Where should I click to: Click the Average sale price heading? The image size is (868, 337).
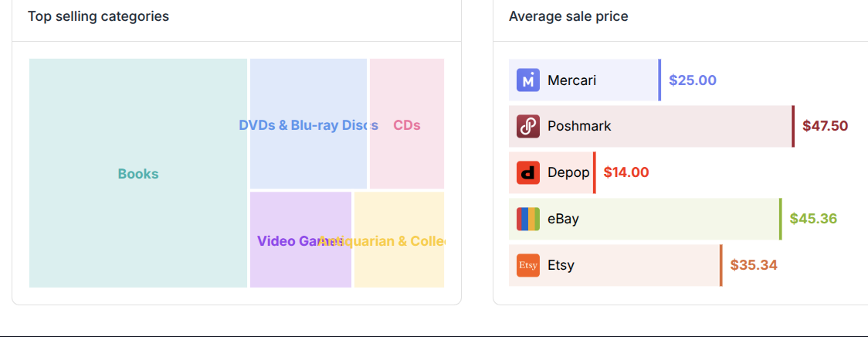tap(568, 17)
